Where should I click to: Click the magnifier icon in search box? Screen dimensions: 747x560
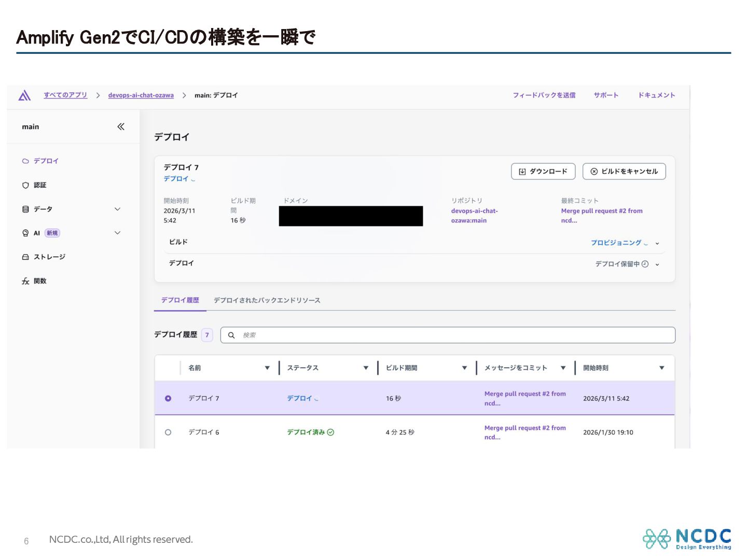(231, 335)
